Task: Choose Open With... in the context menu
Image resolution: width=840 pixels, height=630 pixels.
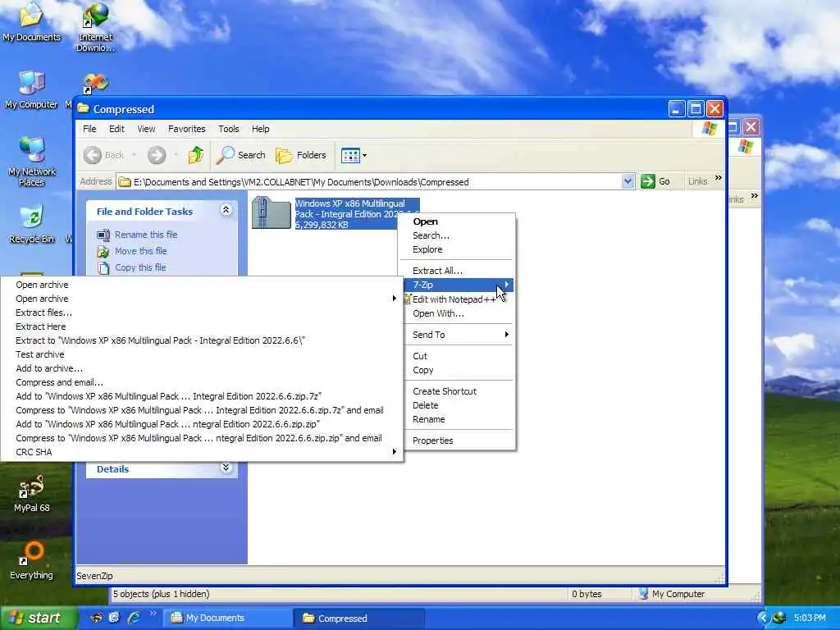Action: (x=457, y=314)
